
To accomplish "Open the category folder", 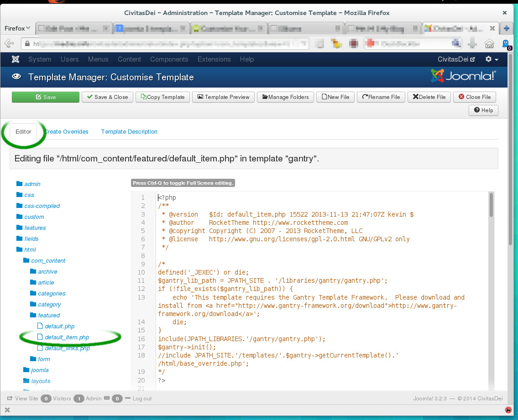I will pos(45,304).
